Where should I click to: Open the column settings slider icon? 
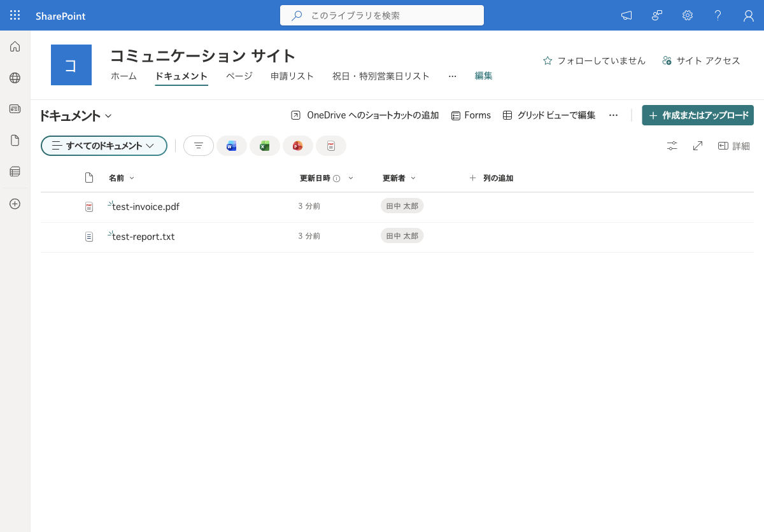[672, 146]
